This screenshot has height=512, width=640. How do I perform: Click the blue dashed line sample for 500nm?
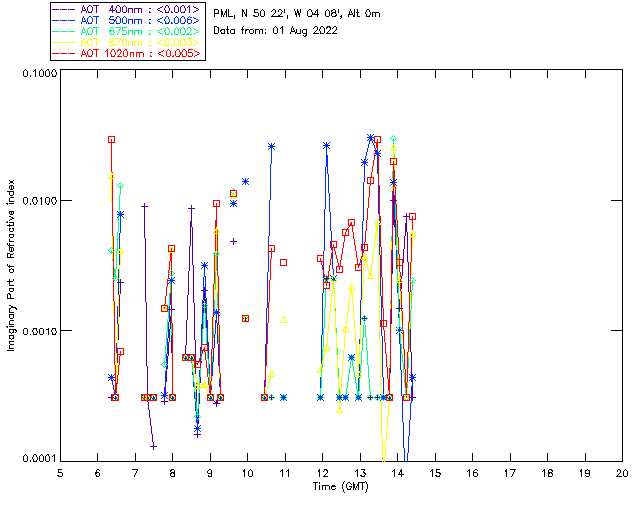[x=64, y=20]
